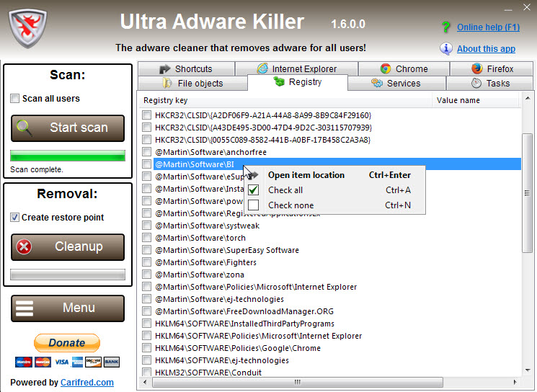Choose Check none from context menu

334,205
